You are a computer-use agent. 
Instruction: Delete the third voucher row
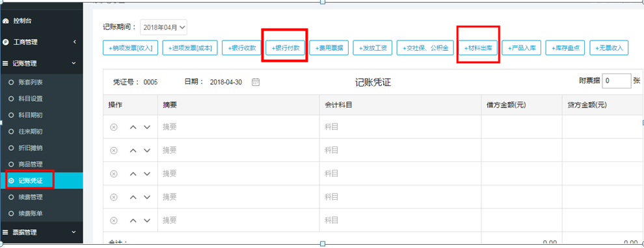tap(114, 174)
